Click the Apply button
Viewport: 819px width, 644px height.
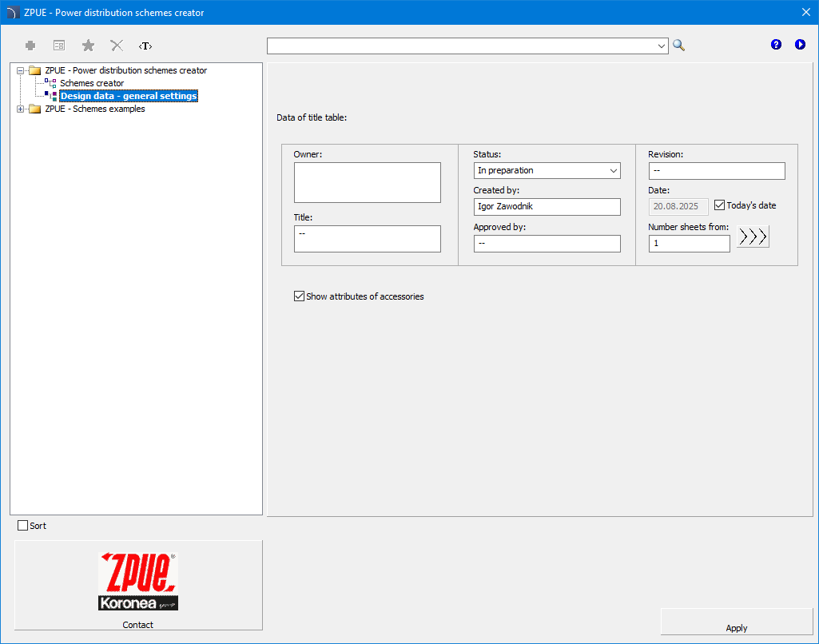tap(737, 622)
